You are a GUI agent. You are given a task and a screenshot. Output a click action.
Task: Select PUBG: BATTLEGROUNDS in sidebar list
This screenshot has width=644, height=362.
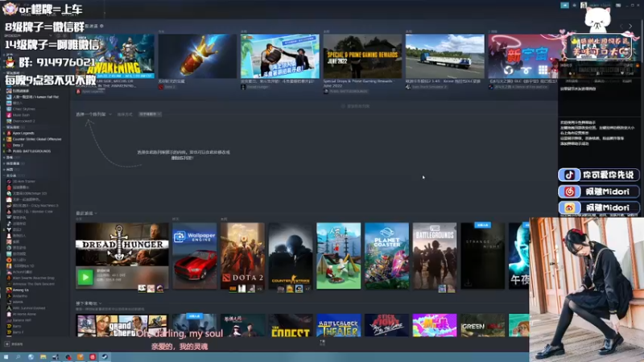click(31, 151)
